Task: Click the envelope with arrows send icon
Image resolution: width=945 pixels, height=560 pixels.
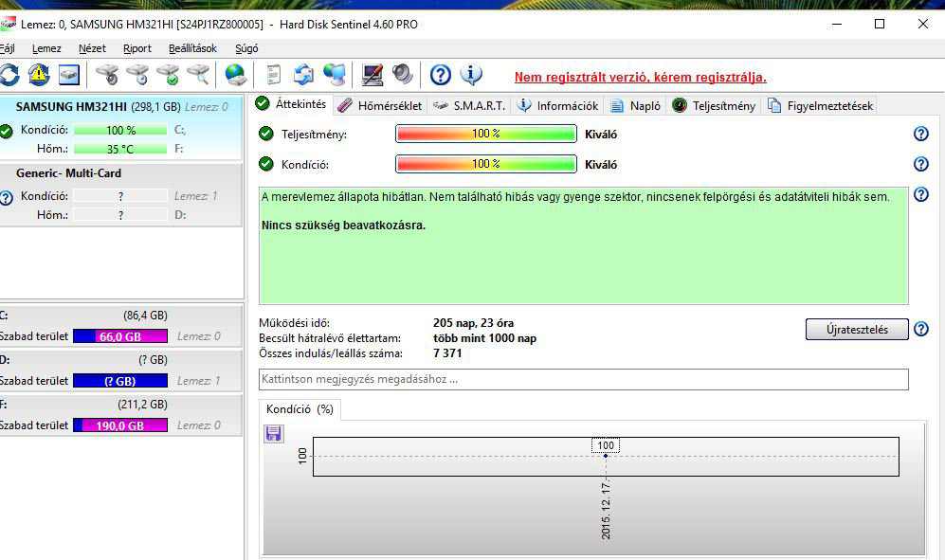Action: pos(303,76)
